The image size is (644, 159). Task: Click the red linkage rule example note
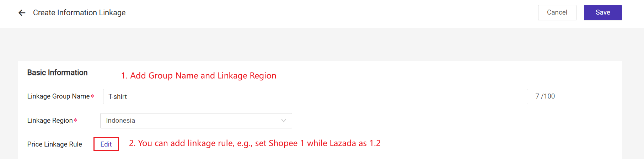(254, 143)
